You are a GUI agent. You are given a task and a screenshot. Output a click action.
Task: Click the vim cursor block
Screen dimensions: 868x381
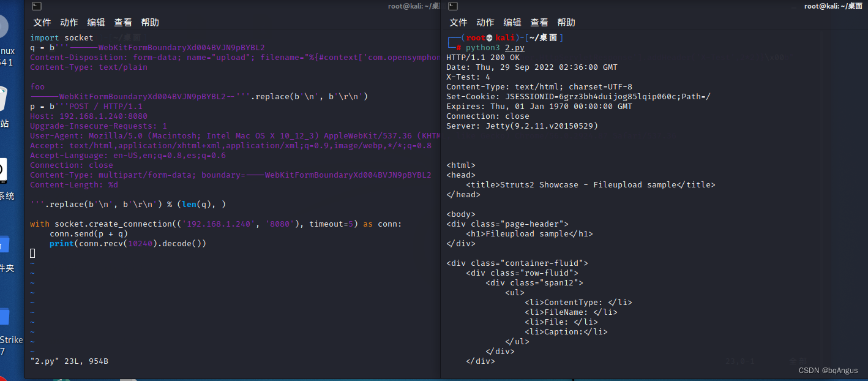click(32, 254)
